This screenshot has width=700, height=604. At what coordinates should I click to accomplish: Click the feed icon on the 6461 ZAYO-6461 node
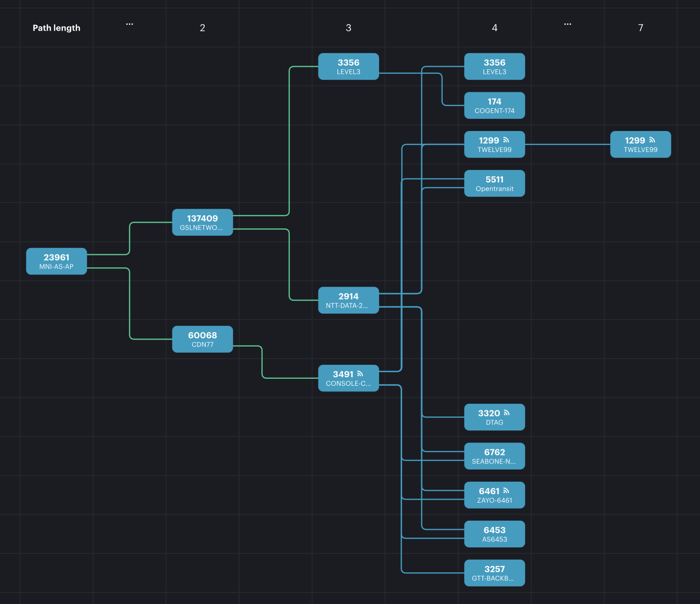(x=506, y=491)
